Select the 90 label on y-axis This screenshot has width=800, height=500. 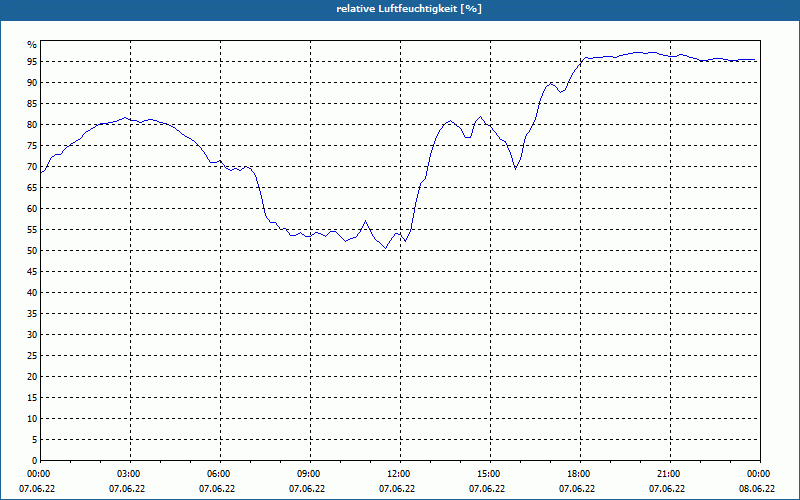coord(32,83)
